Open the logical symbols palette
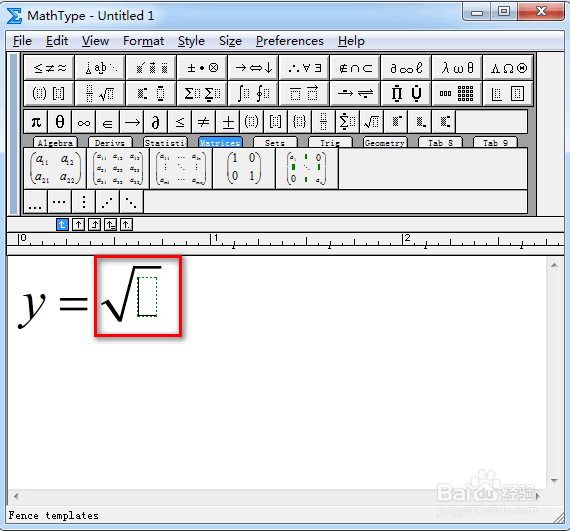570x531 pixels. pyautogui.click(x=304, y=68)
